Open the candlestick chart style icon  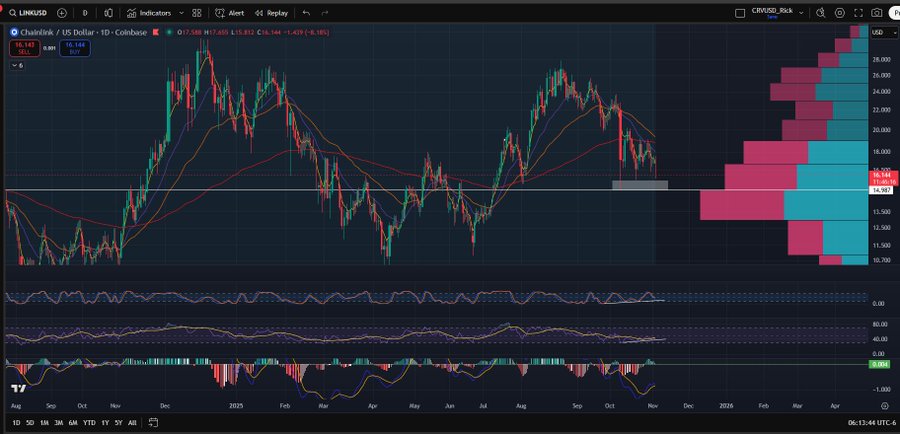tap(109, 13)
